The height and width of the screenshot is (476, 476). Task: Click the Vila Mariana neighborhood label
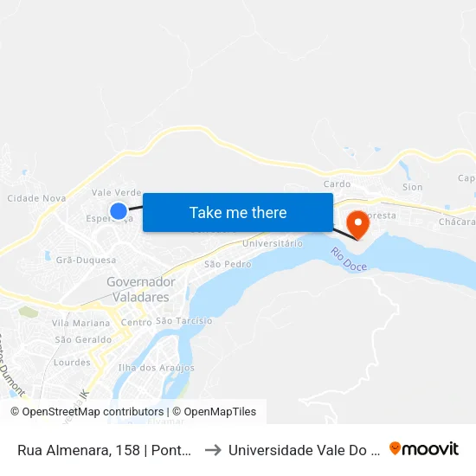pos(80,323)
